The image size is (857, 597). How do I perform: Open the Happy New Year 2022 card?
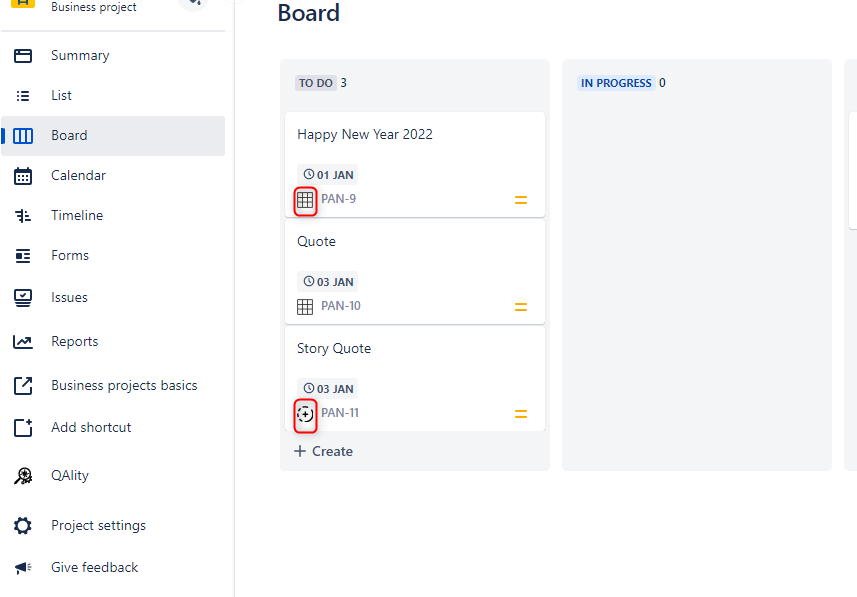tap(415, 165)
